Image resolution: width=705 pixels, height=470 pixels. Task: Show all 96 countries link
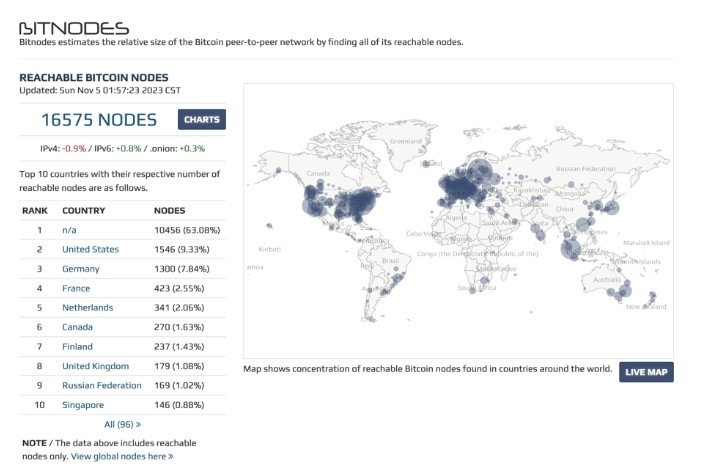point(122,424)
